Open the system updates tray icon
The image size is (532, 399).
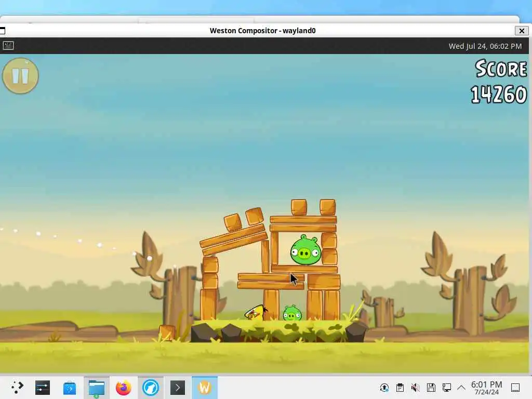pyautogui.click(x=384, y=388)
